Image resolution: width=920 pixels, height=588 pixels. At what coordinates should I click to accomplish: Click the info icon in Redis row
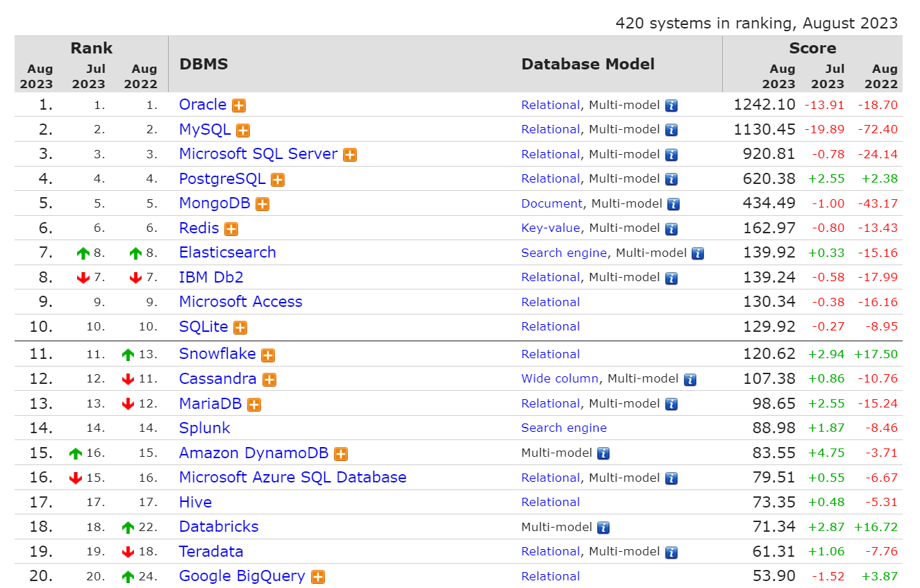tap(671, 229)
